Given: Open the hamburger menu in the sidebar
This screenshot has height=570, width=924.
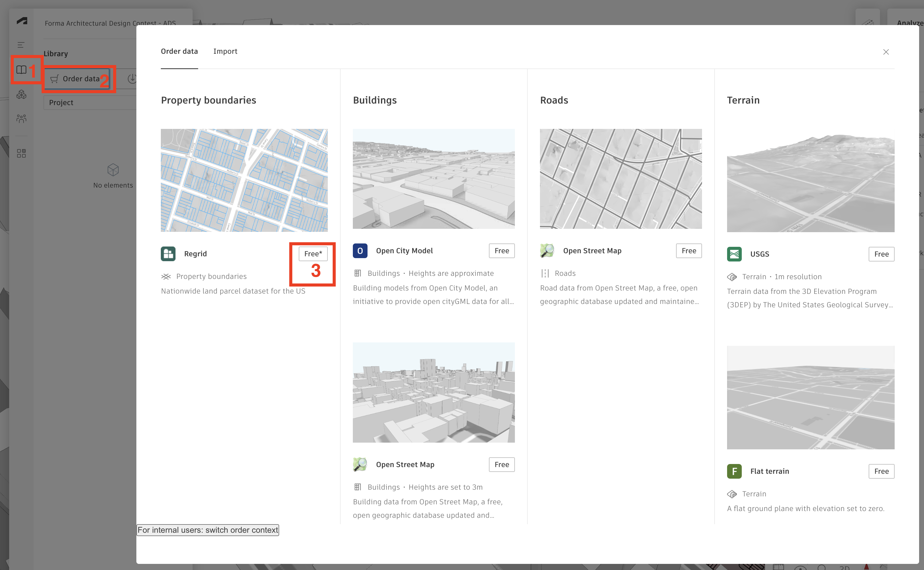Looking at the screenshot, I should (21, 45).
